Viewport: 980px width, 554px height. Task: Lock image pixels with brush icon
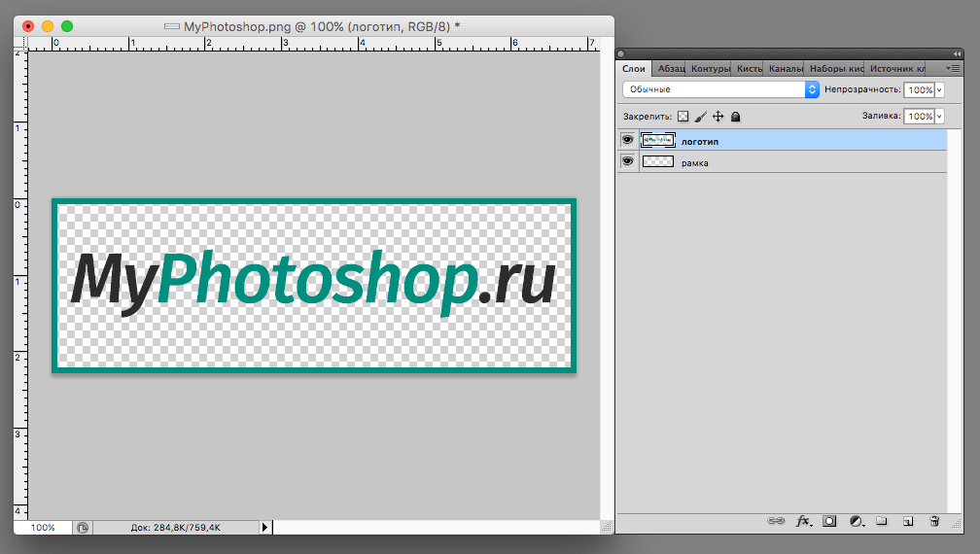[x=701, y=117]
